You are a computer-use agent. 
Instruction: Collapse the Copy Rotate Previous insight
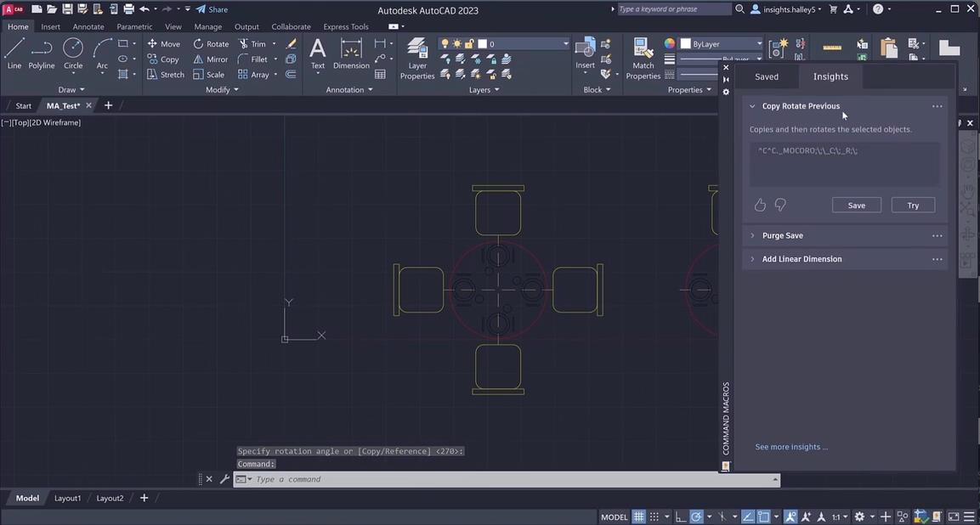click(752, 106)
